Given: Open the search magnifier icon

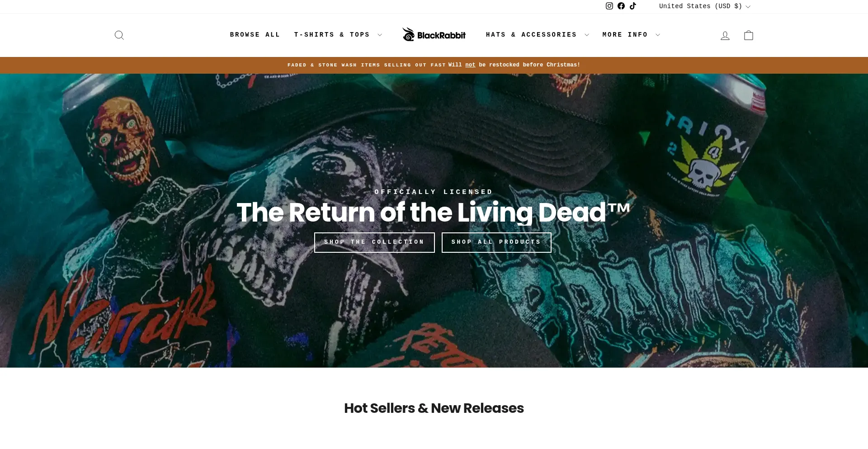Looking at the screenshot, I should pyautogui.click(x=119, y=35).
